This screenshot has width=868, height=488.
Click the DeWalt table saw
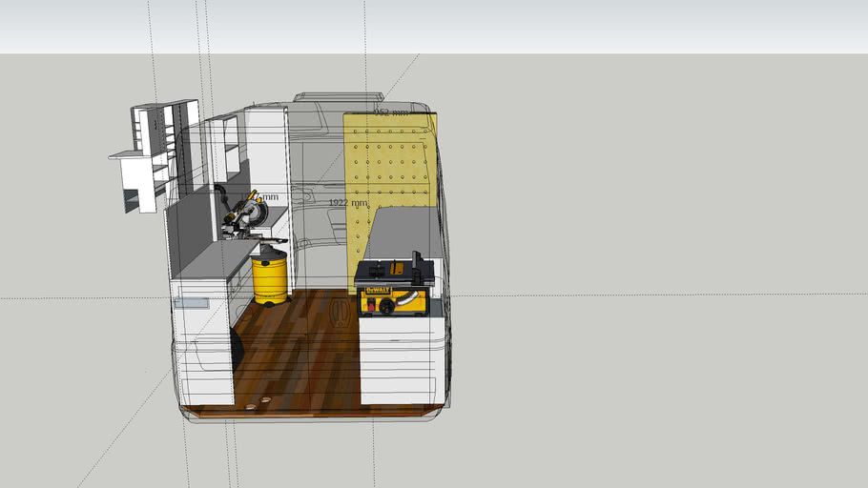click(393, 286)
